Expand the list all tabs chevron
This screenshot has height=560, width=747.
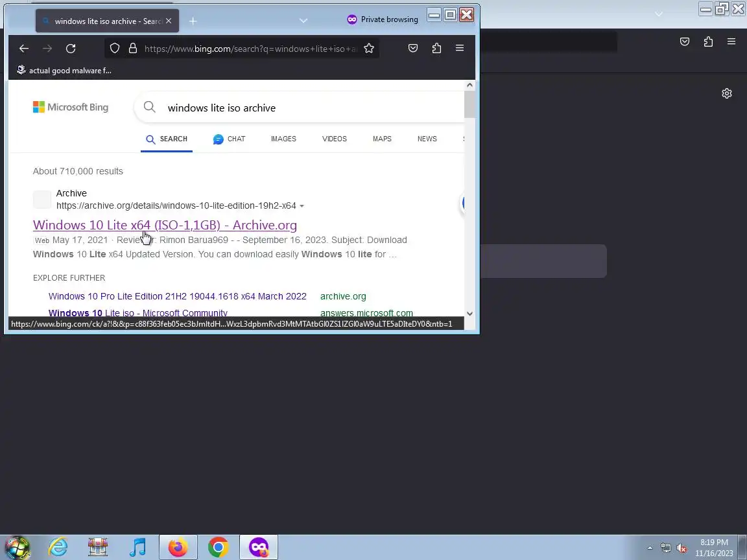tap(303, 21)
